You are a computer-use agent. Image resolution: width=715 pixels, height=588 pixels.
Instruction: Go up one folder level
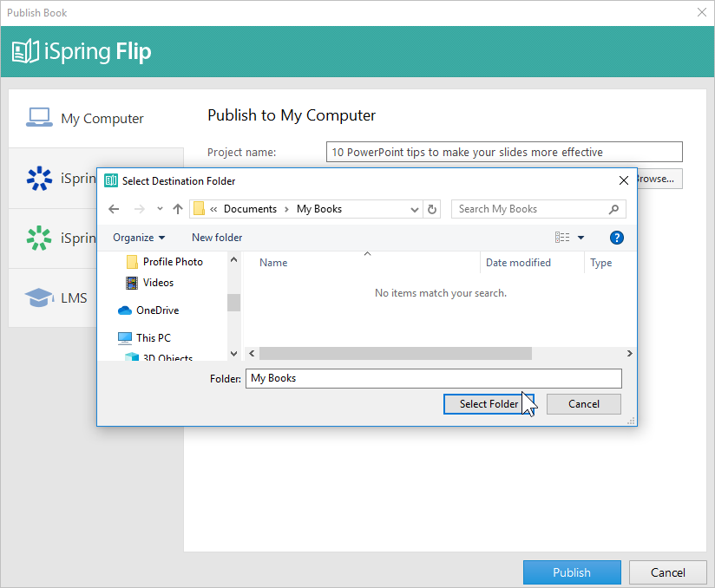(x=178, y=209)
